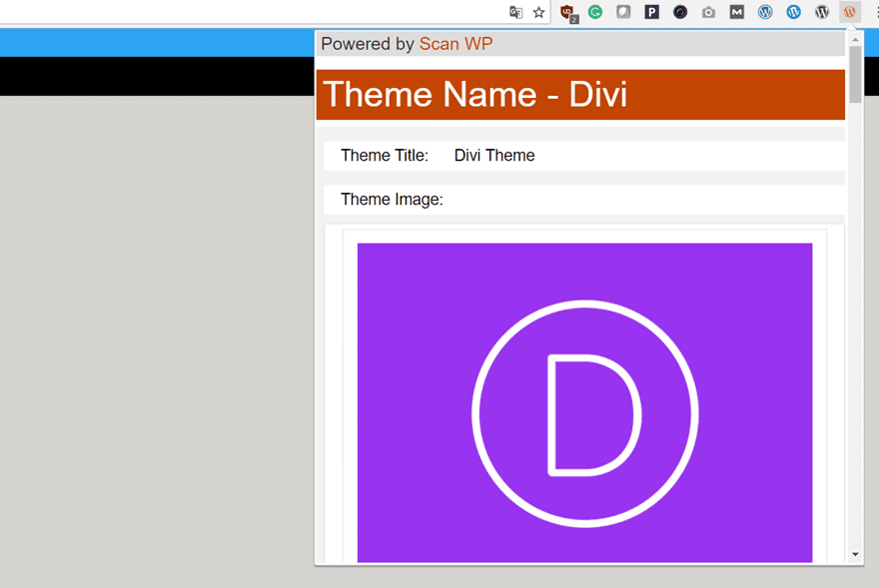Open the Chrome overflow menu
The width and height of the screenshot is (879, 588).
point(871,12)
